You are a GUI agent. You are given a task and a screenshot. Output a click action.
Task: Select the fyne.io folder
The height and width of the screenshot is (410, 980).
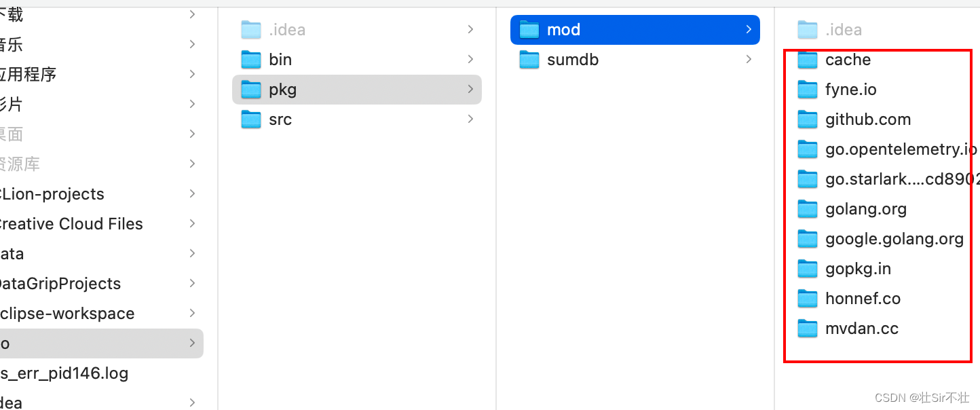850,89
